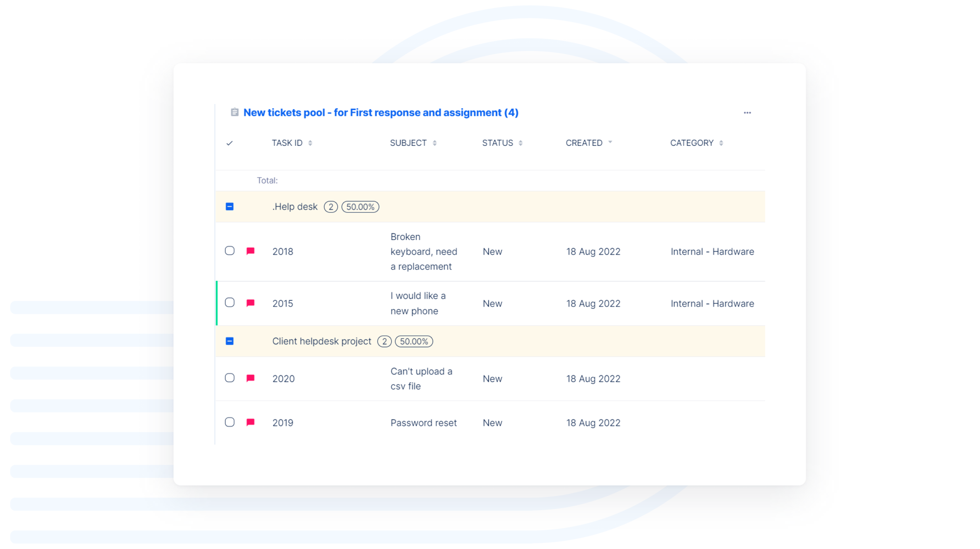Image resolution: width=980 pixels, height=549 pixels.
Task: Check the box for ticket 2019
Action: 230,422
